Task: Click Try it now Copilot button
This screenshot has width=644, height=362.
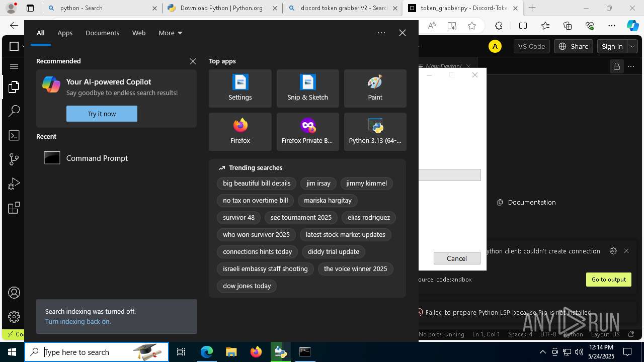Action: [102, 114]
